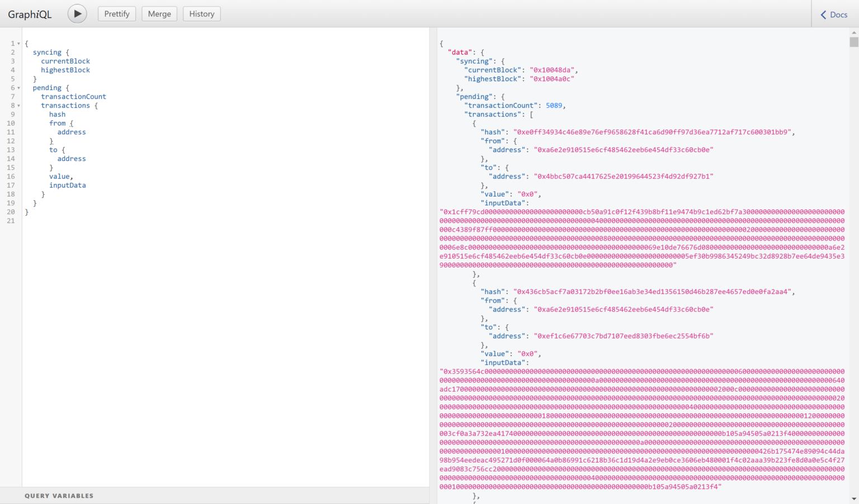Collapse the transactions block fold arrow at line 8
Viewport: 859px width, 504px height.
pyautogui.click(x=18, y=106)
